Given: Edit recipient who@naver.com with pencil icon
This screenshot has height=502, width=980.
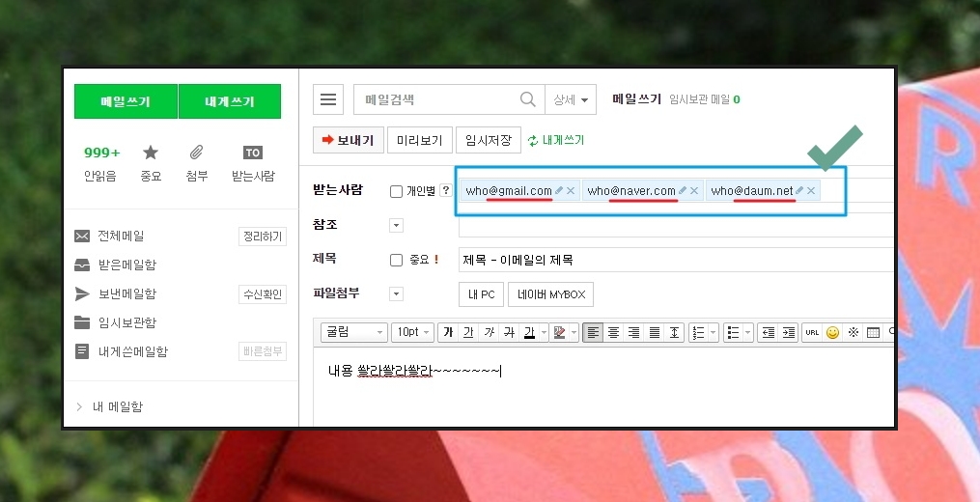Looking at the screenshot, I should [x=683, y=190].
